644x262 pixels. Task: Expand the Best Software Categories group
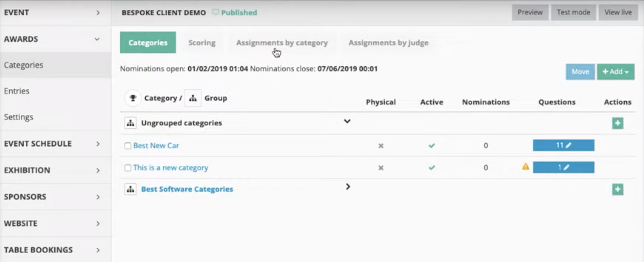pyautogui.click(x=347, y=187)
